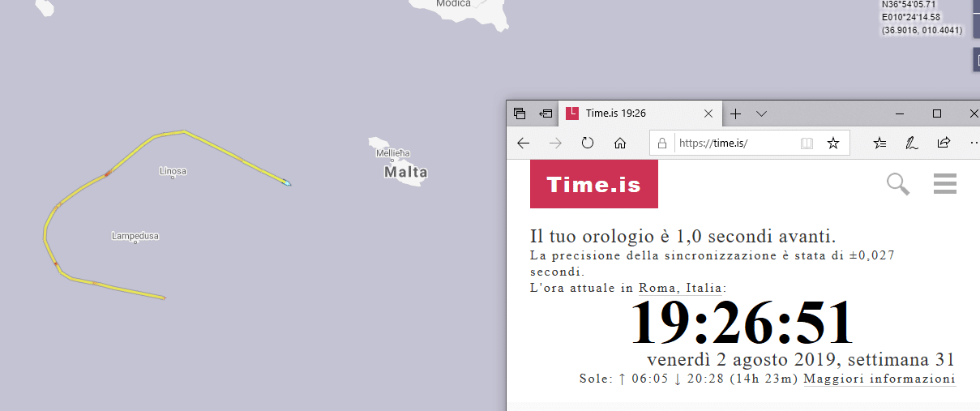Open the Favorites hub list
This screenshot has height=411, width=980.
pyautogui.click(x=880, y=143)
